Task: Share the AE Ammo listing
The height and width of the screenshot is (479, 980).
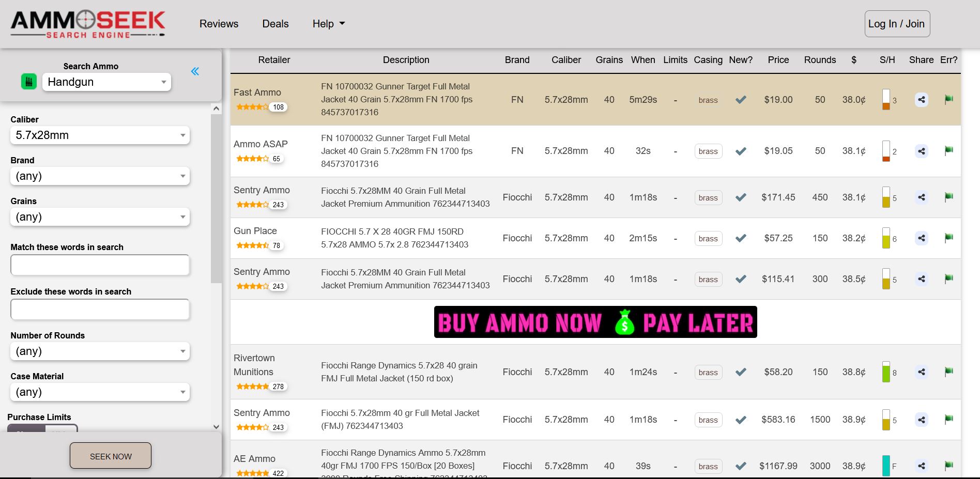Action: [x=921, y=466]
